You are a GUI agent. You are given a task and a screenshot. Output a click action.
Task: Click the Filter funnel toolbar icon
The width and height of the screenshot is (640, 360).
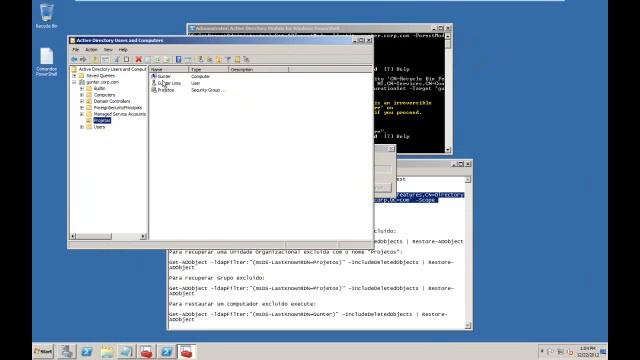tap(228, 60)
